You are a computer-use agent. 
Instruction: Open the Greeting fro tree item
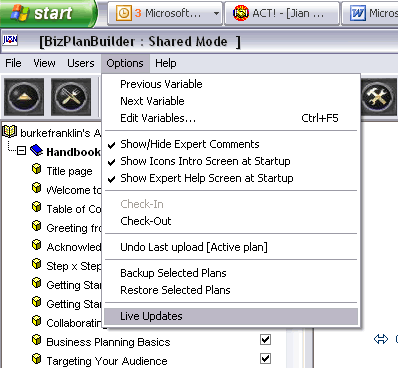[74, 228]
